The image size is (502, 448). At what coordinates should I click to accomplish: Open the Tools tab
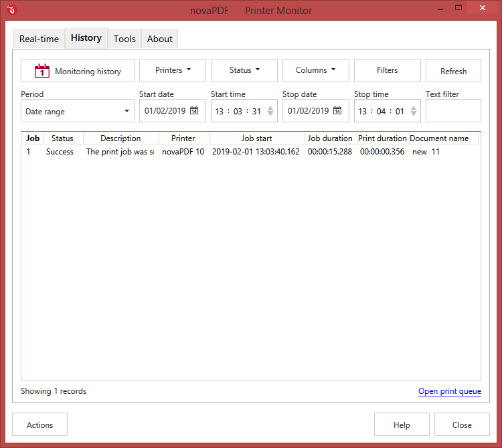(124, 39)
